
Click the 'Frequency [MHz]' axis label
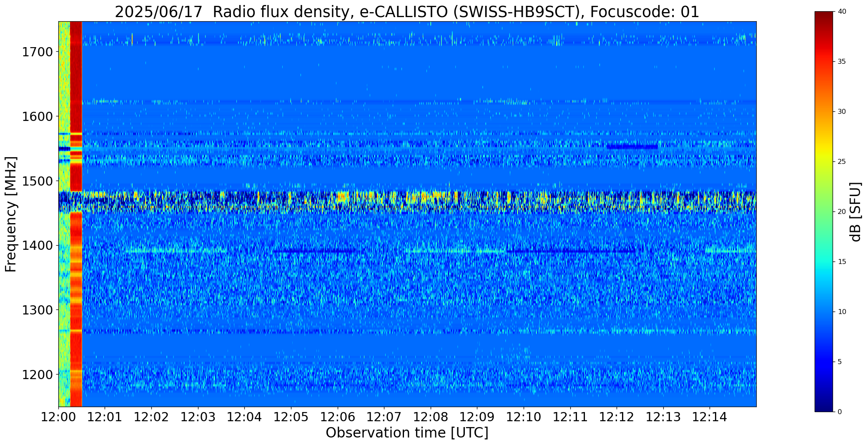[11, 214]
